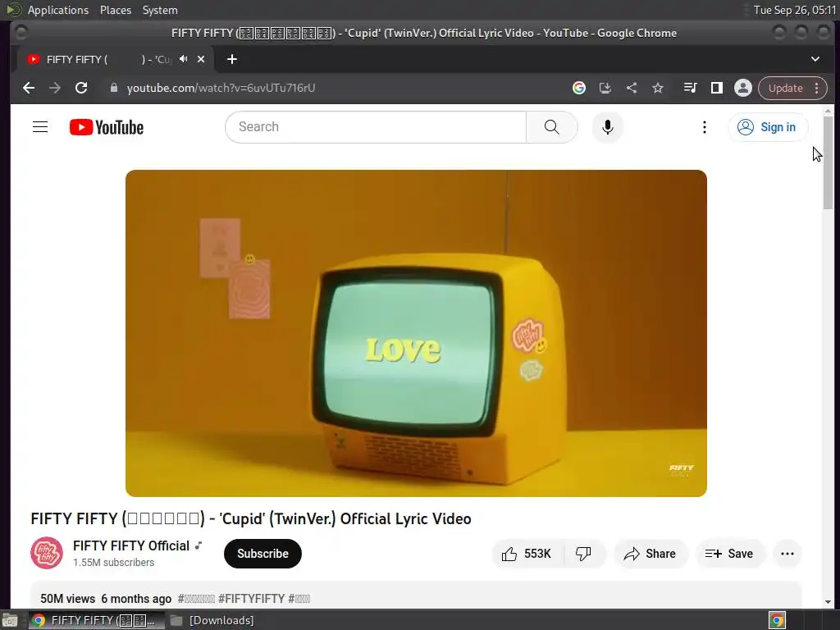Save the video to a playlist
This screenshot has width=840, height=630.
[729, 554]
